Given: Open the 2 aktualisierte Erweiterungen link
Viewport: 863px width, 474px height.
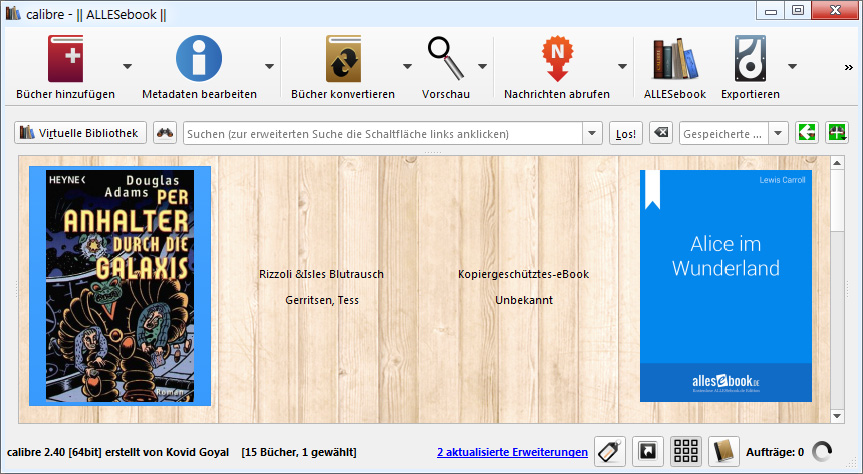Looking at the screenshot, I should pyautogui.click(x=512, y=452).
